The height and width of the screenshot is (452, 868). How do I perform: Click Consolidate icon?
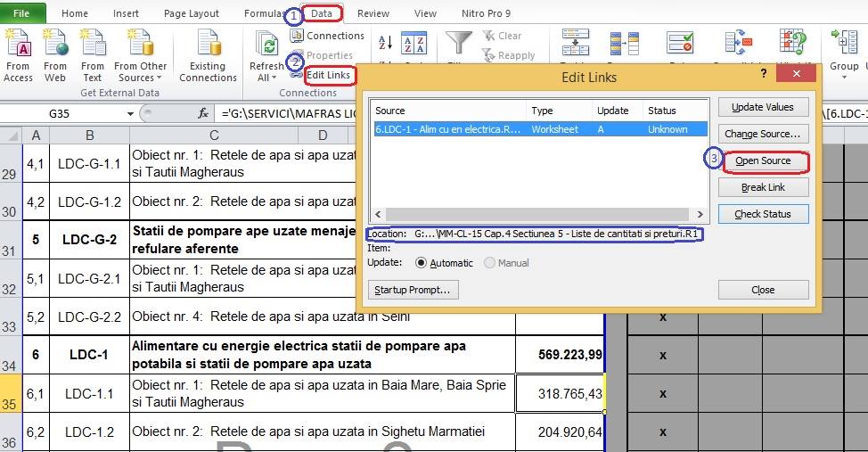coord(739,43)
